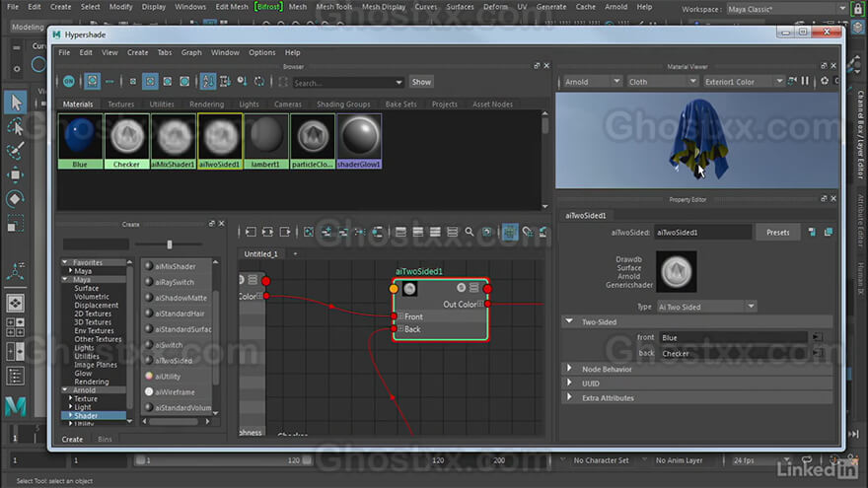Choose aiWireframe in Create list

[175, 391]
